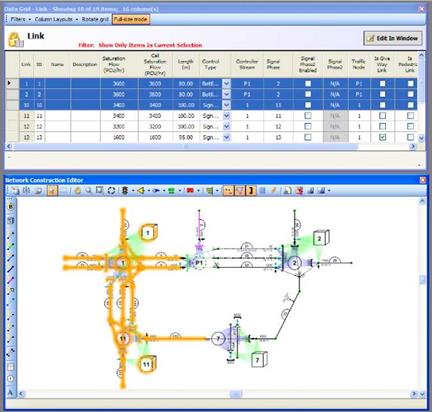This screenshot has width=432, height=412.
Task: Click the blue grid icon in toolbar
Action: [262, 190]
